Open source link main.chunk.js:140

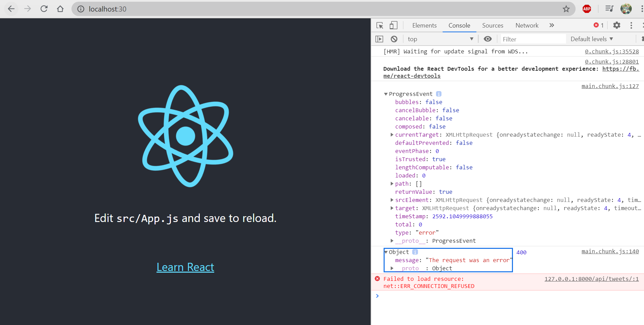point(610,251)
